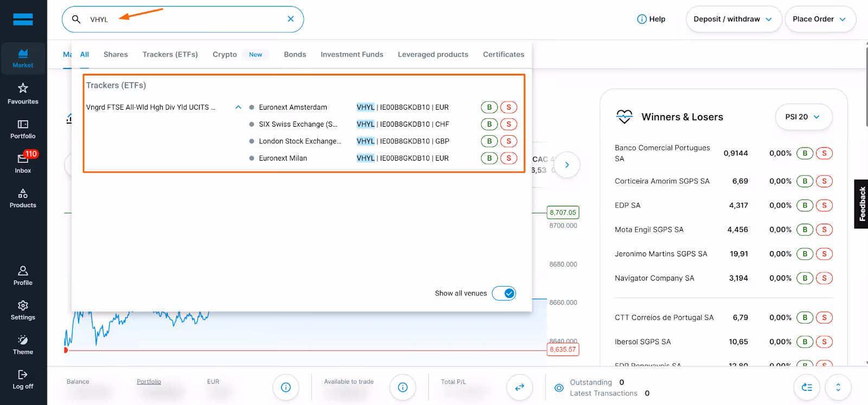Click the Portfolio link in bottom bar
Screen dimensions: 868x405
click(x=149, y=382)
